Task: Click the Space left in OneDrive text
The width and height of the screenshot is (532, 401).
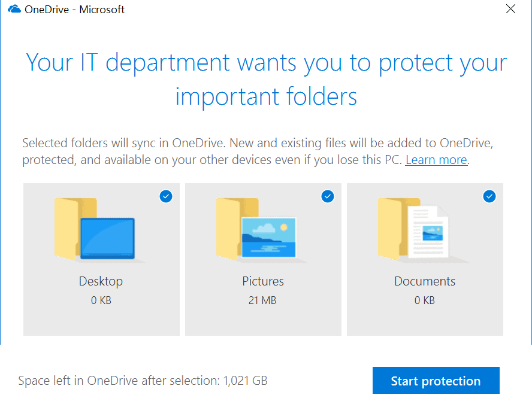Action: click(x=143, y=381)
